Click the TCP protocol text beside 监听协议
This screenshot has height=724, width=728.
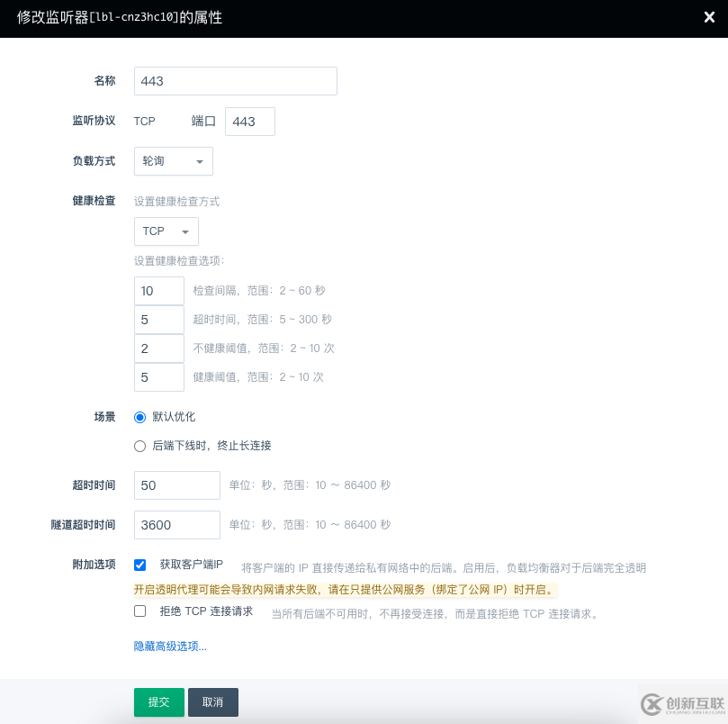pyautogui.click(x=144, y=122)
